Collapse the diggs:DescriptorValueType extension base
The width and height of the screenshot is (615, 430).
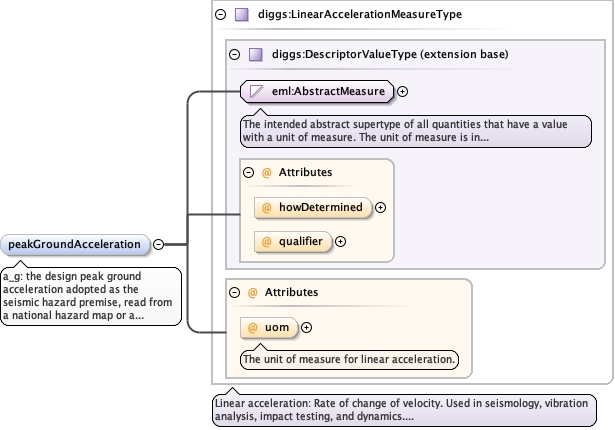point(235,54)
